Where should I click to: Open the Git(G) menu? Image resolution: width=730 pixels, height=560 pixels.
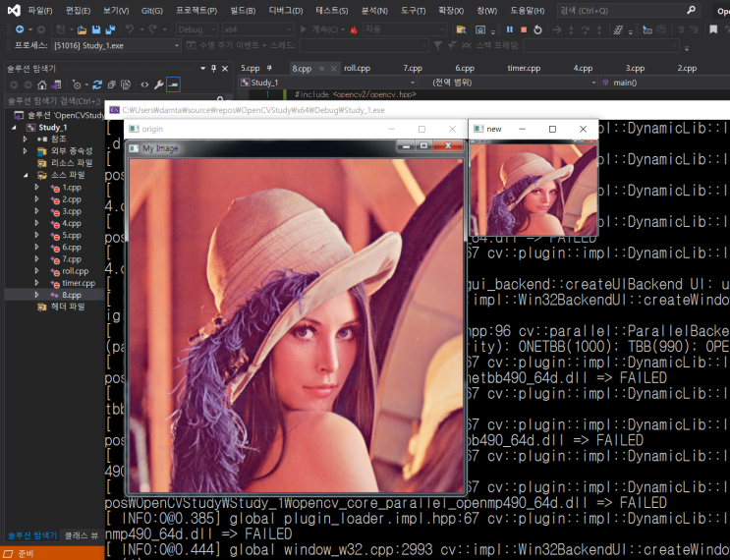coord(151,10)
